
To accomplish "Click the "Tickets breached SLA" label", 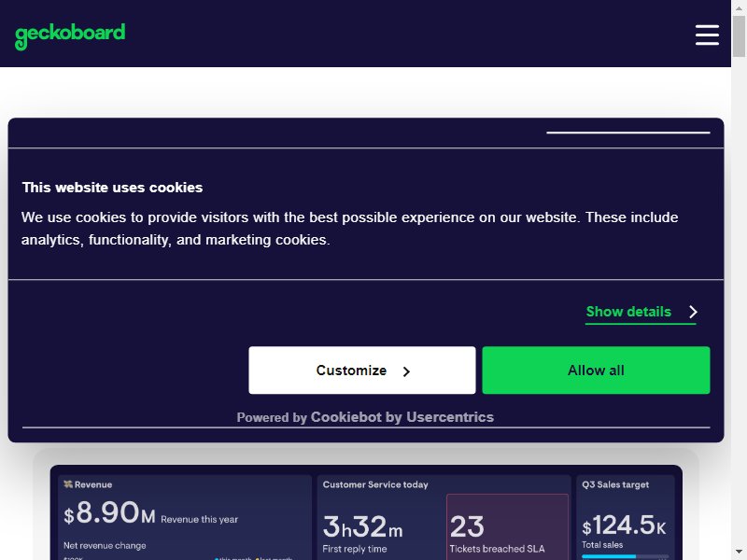I will tap(497, 549).
